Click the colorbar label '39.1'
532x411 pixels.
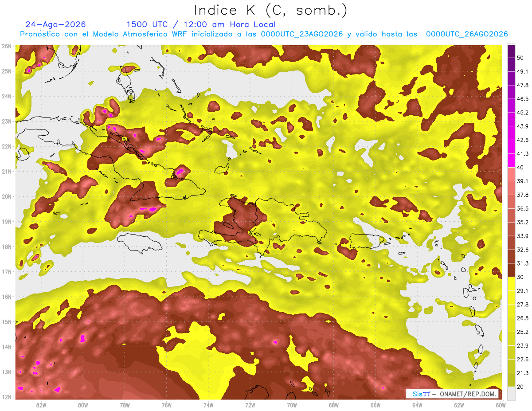click(523, 181)
